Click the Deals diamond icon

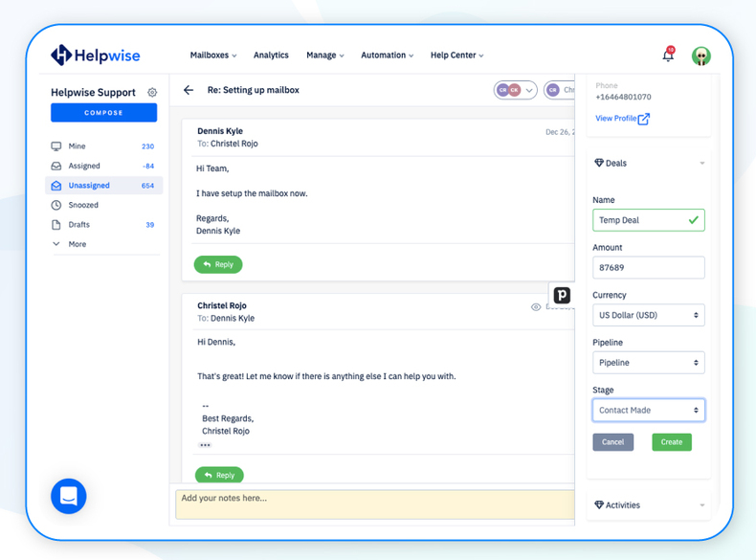(x=599, y=163)
